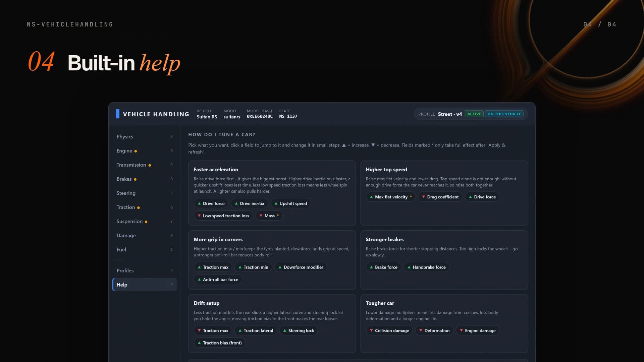Click the Brake force chip
644x362 pixels.
pos(383,267)
